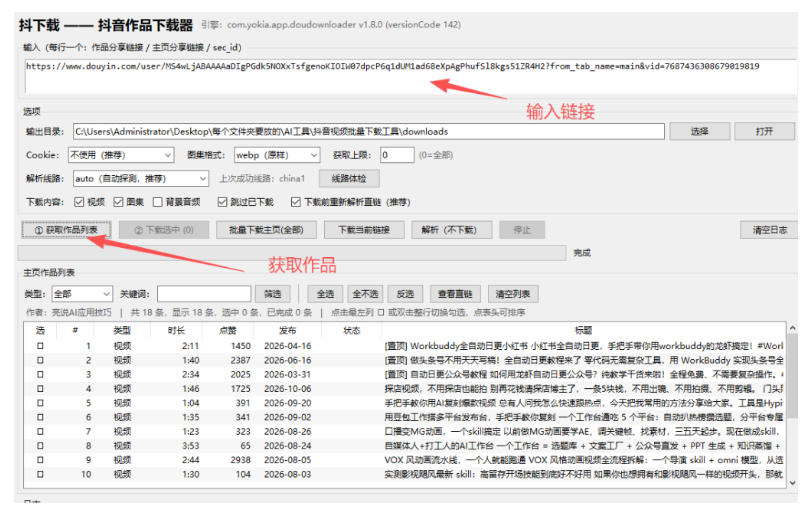Sort the list by the 发布 column header
Image resolution: width=809 pixels, height=506 pixels.
point(287,331)
